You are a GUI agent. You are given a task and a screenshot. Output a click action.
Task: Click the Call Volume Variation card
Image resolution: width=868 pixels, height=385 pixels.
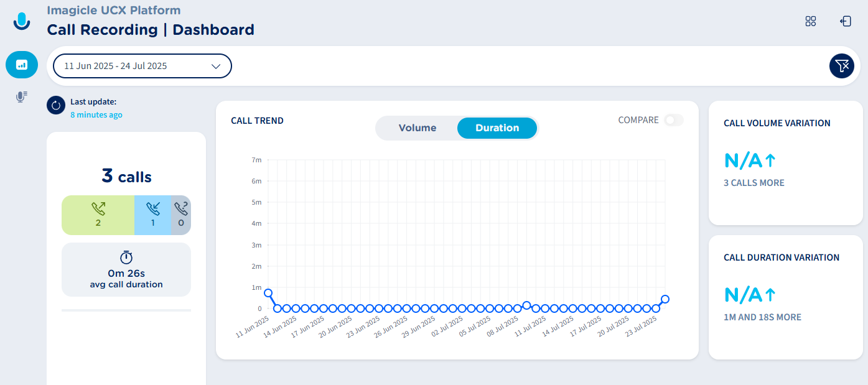[785, 163]
